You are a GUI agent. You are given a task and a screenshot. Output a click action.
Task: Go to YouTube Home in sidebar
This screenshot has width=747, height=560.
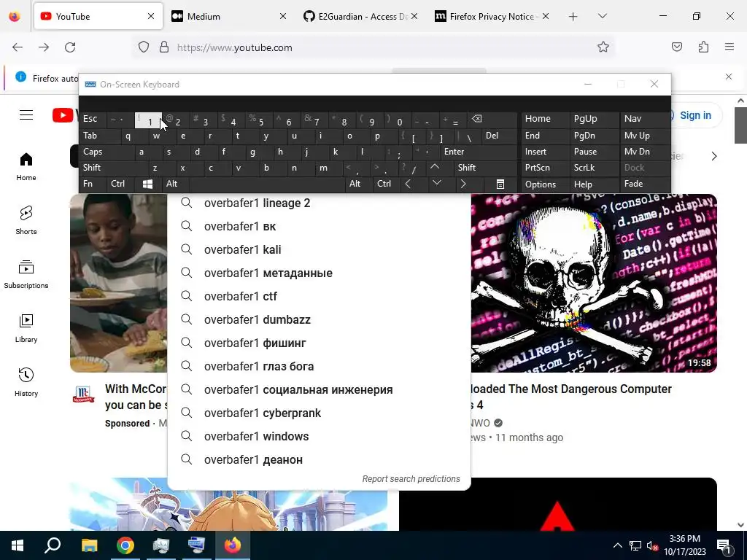coord(26,167)
